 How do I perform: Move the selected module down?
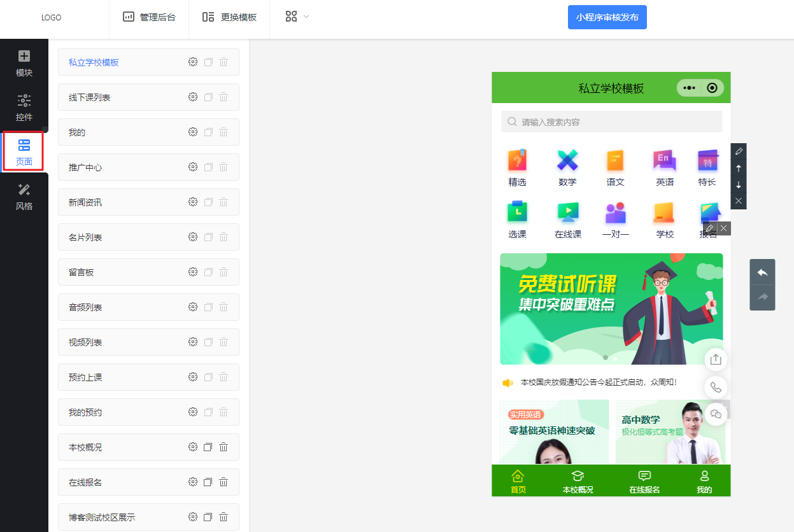(x=739, y=185)
